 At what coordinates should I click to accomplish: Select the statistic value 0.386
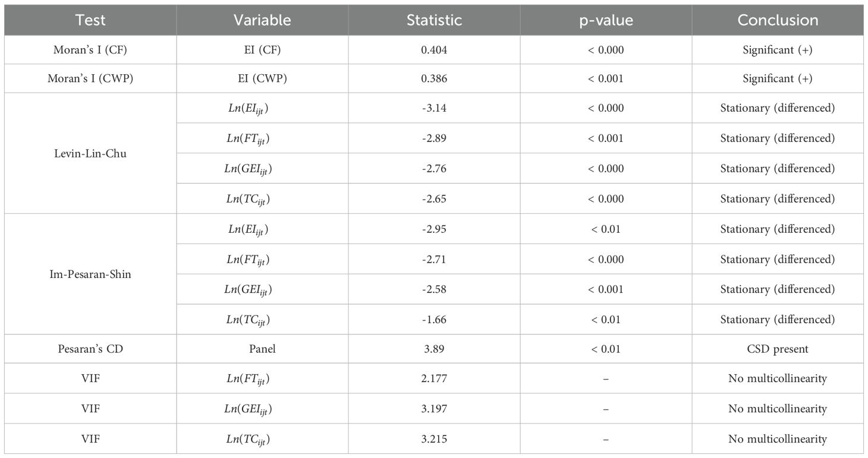[434, 78]
